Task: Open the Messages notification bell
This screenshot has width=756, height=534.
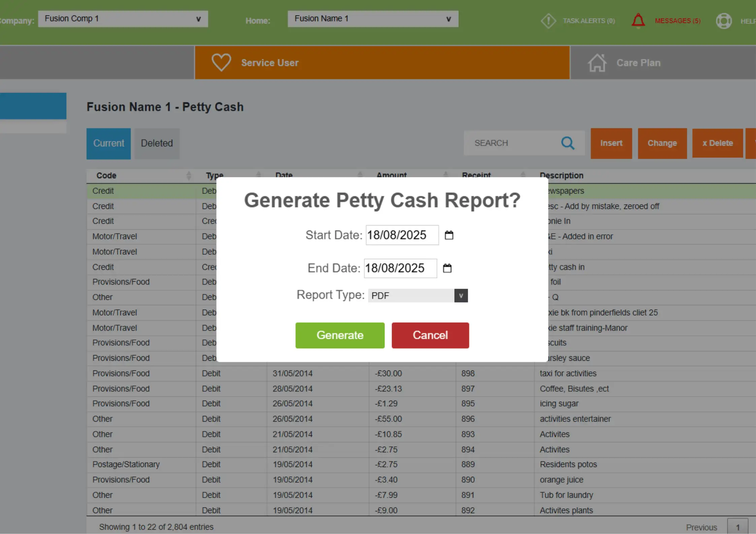Action: coord(638,20)
